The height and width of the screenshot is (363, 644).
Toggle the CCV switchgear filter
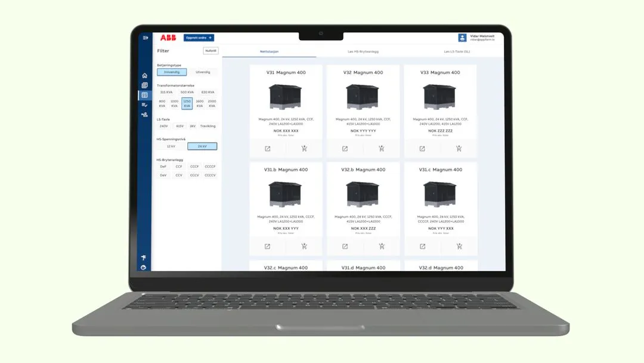179,175
